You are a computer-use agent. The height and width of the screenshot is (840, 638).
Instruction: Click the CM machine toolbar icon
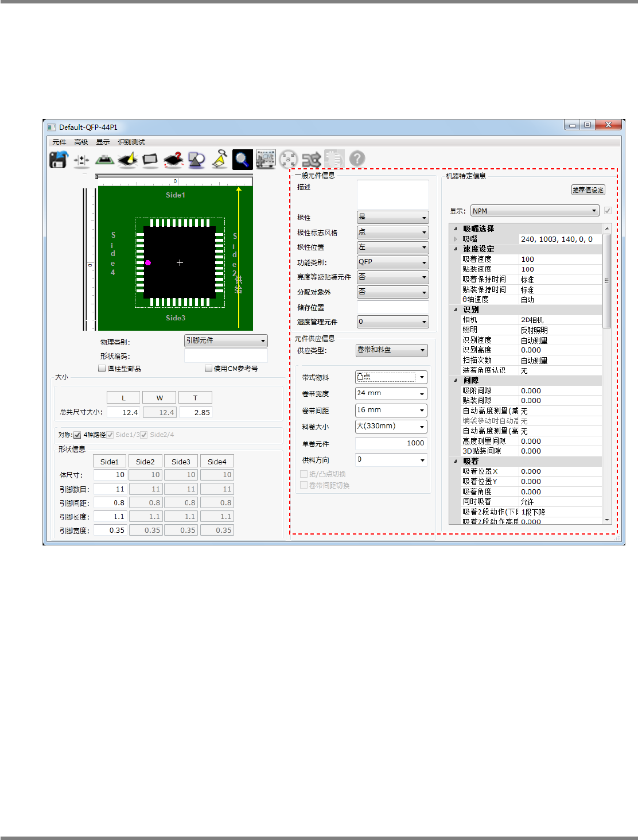[x=265, y=159]
